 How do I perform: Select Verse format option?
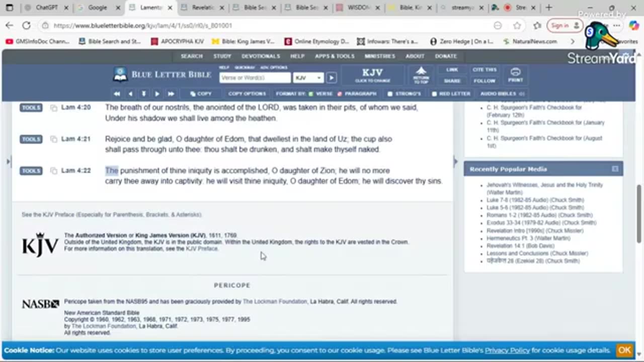click(x=320, y=94)
